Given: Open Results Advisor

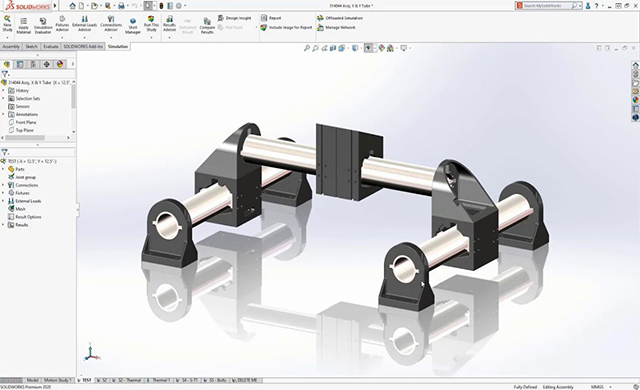Looking at the screenshot, I should click(x=169, y=24).
